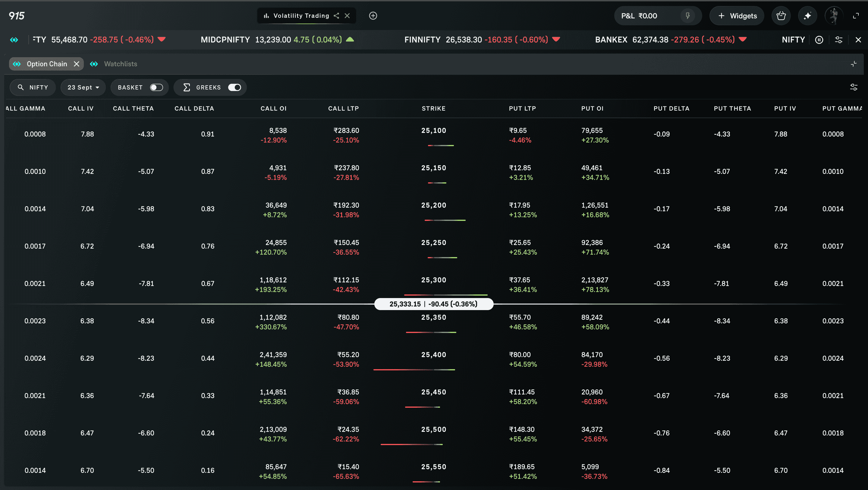Enable the BASKET toggle
This screenshot has width=868, height=490.
tap(156, 87)
